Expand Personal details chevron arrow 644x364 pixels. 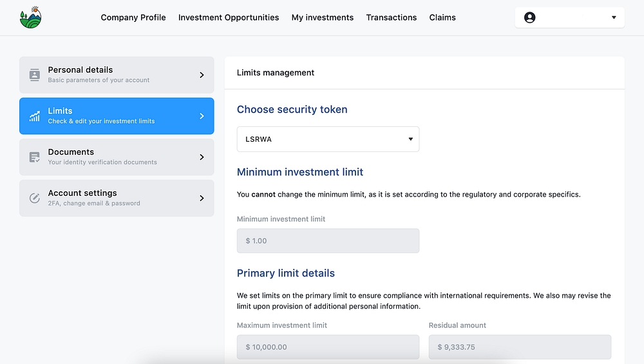coord(202,75)
